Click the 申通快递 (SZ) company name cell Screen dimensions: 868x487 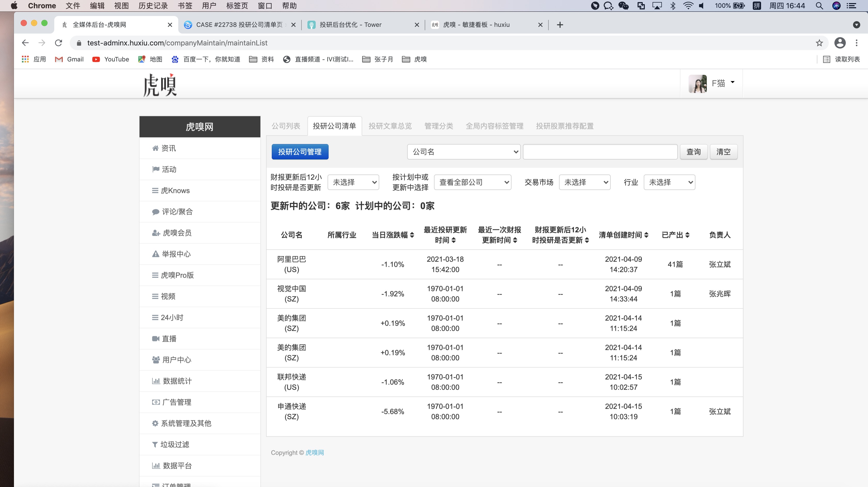click(x=291, y=412)
